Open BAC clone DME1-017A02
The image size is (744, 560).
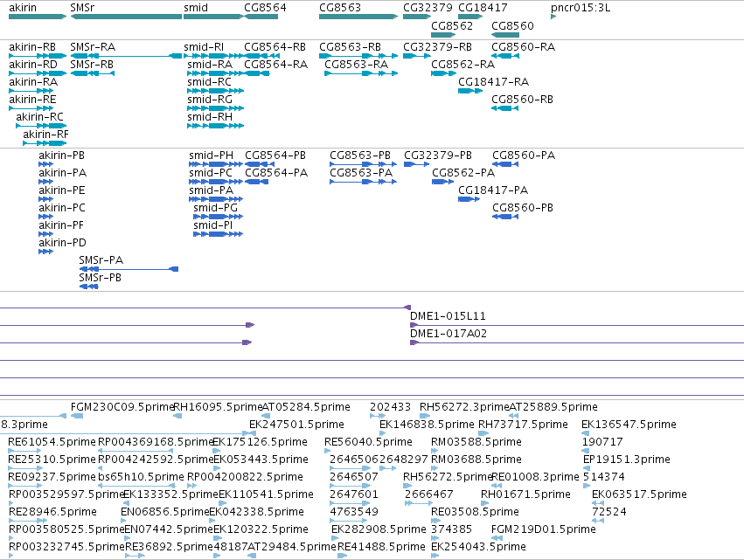[x=448, y=334]
